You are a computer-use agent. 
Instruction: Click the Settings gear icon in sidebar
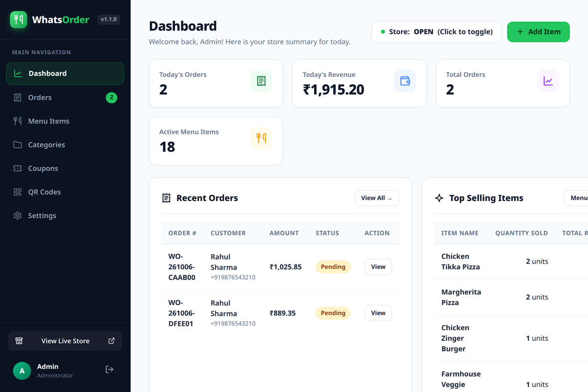18,215
